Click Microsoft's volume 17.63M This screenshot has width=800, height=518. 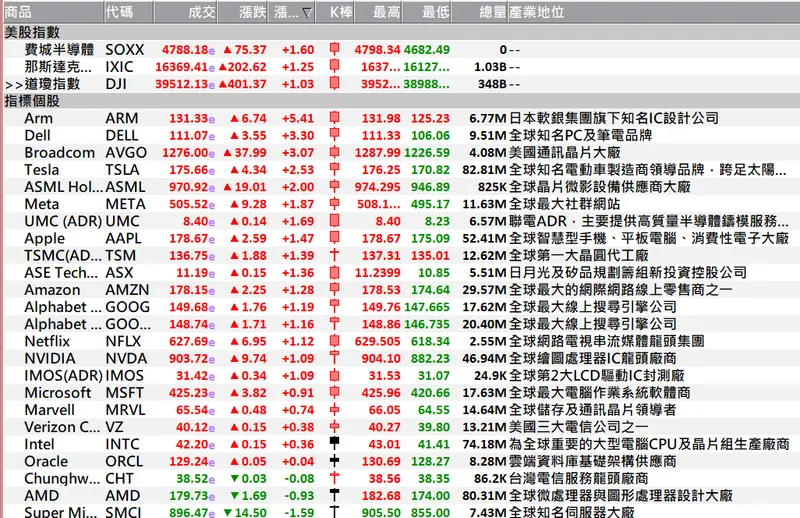coord(484,392)
